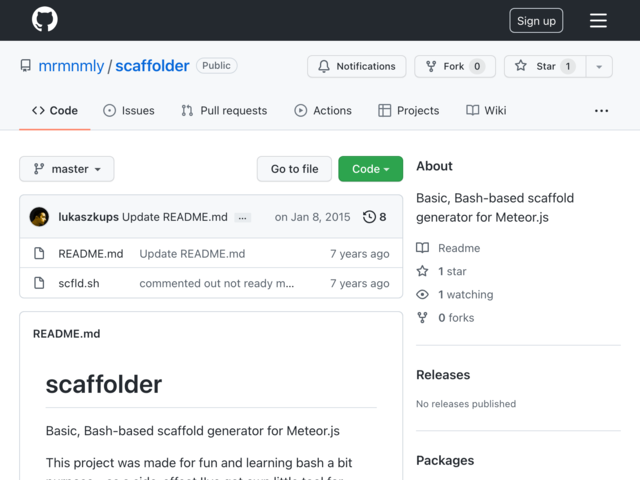Image resolution: width=640 pixels, height=480 pixels.
Task: Open the 1 star link
Action: [452, 271]
